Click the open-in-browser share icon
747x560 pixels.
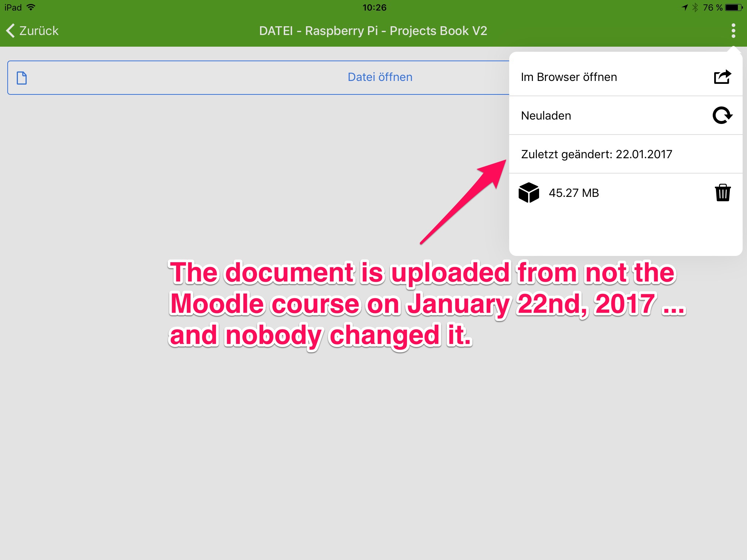point(723,77)
